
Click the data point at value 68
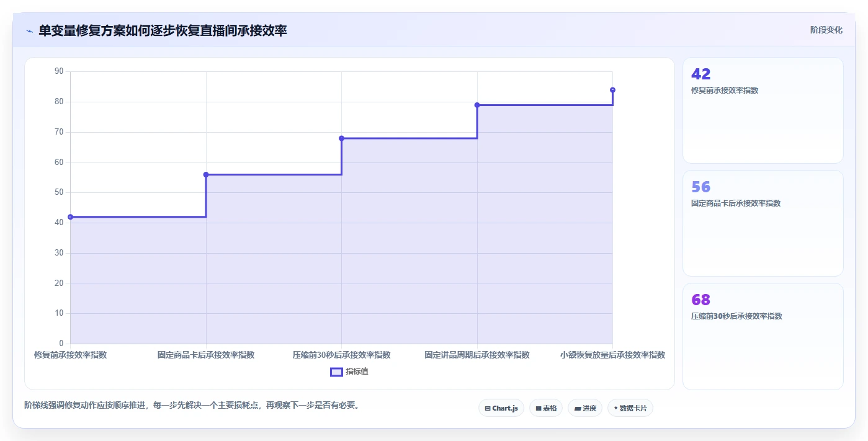tap(342, 138)
